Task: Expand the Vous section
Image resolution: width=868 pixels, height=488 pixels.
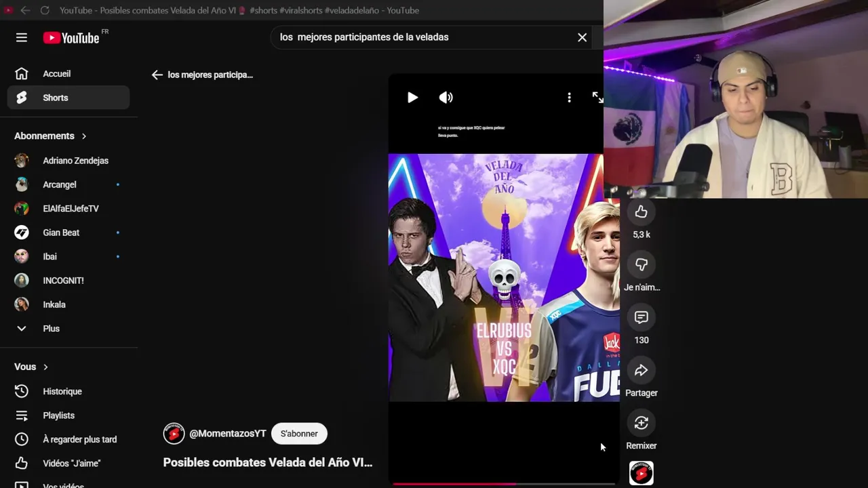Action: 31,367
